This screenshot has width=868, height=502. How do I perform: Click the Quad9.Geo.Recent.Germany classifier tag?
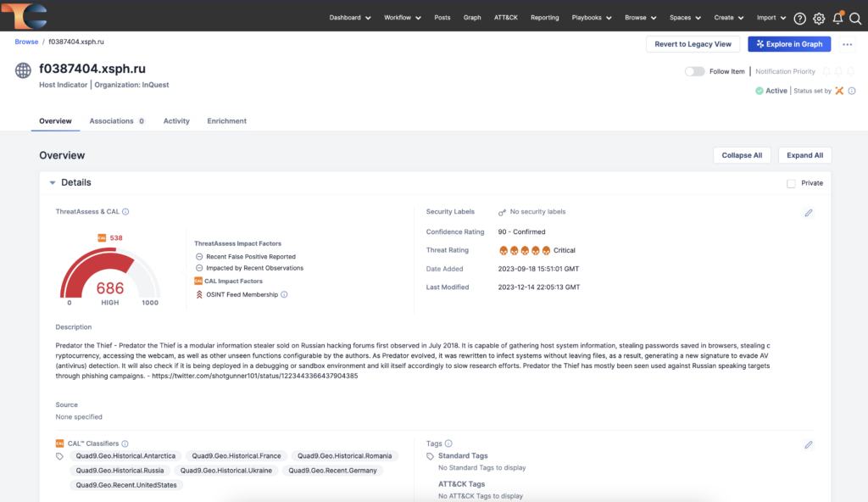332,471
